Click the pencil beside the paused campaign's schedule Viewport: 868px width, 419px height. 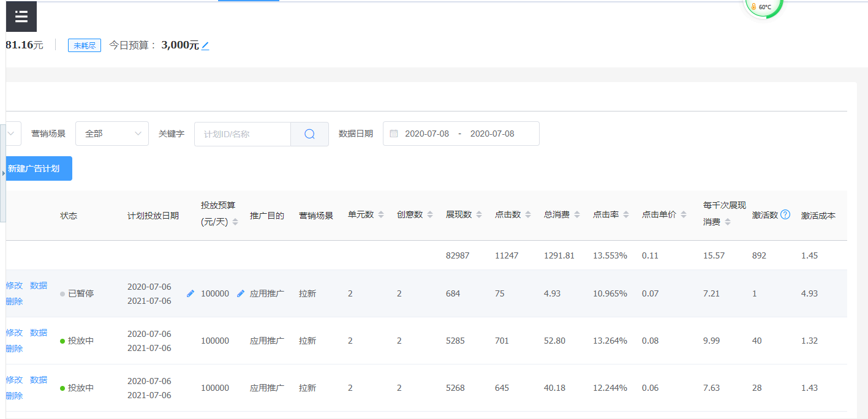coord(191,293)
